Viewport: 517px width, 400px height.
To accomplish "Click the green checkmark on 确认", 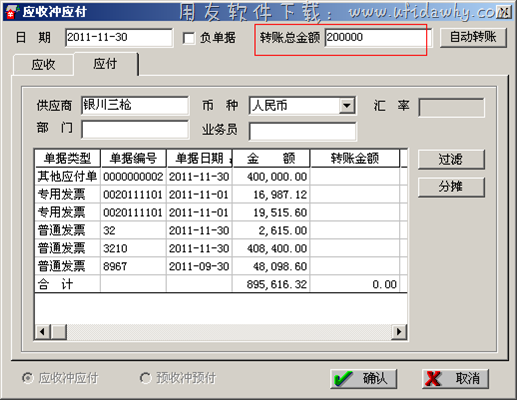I will [343, 379].
